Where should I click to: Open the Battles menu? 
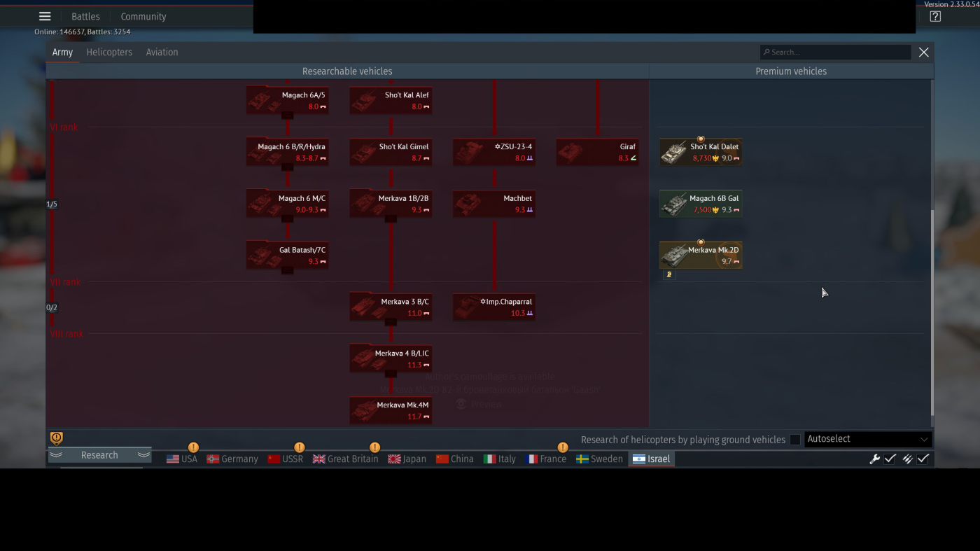(85, 17)
